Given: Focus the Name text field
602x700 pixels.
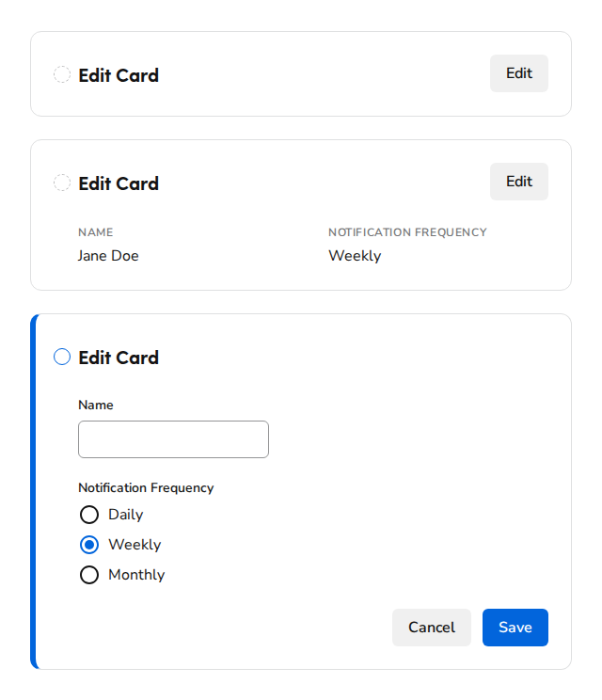Looking at the screenshot, I should [x=173, y=439].
